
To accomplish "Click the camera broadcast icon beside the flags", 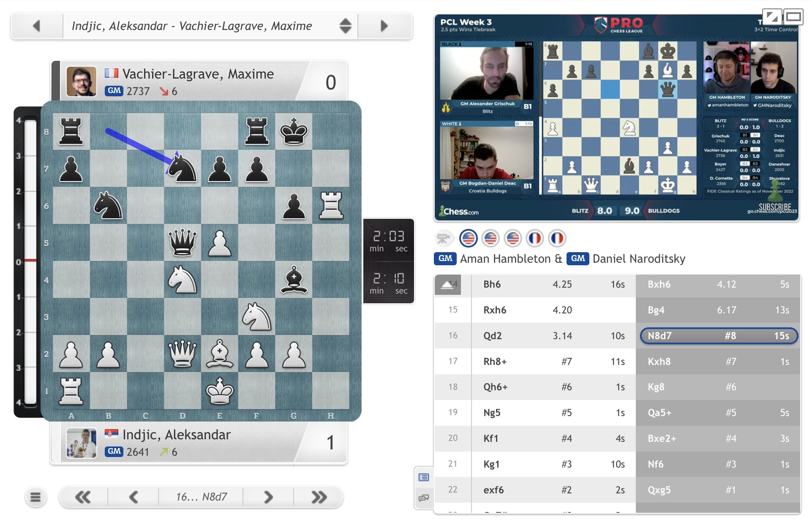I will pyautogui.click(x=444, y=238).
